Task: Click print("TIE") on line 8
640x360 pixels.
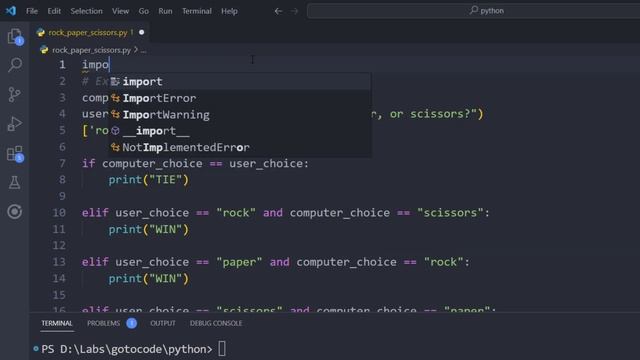Action: coord(149,180)
